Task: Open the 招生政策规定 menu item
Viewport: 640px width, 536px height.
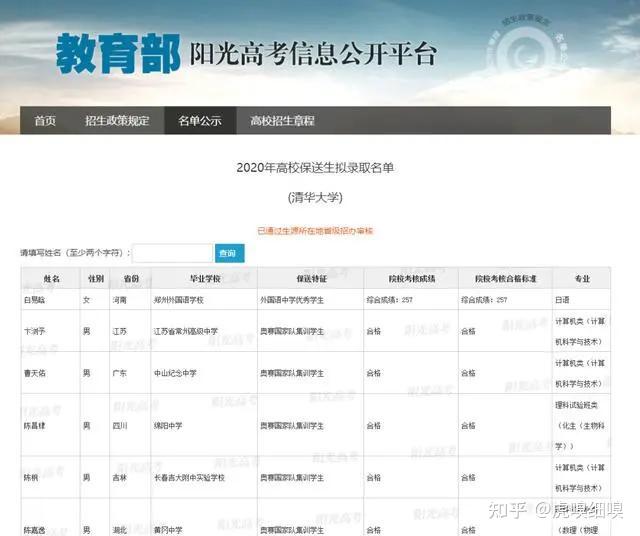Action: 117,120
